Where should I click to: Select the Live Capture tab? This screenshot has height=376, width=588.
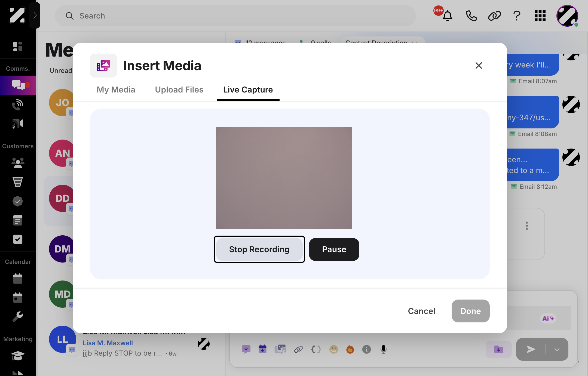tap(248, 90)
